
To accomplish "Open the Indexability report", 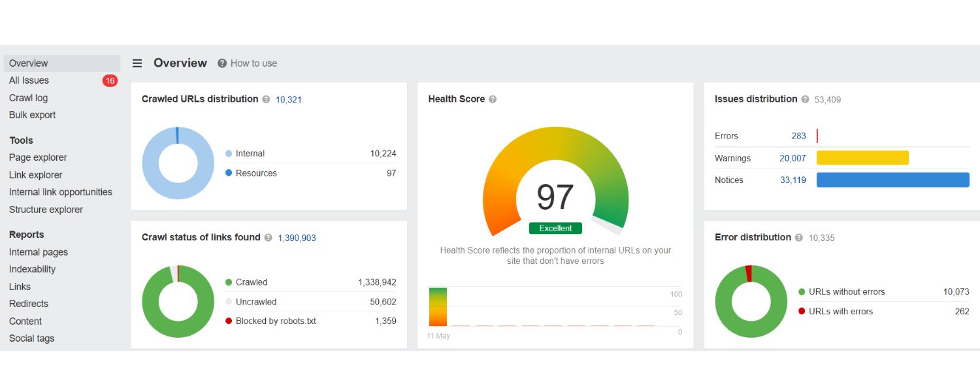I will [33, 269].
